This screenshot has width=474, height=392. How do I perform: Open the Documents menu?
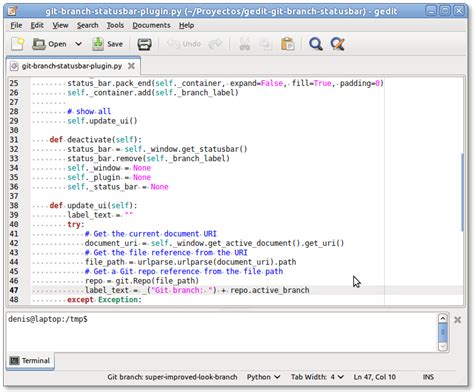pyautogui.click(x=151, y=25)
